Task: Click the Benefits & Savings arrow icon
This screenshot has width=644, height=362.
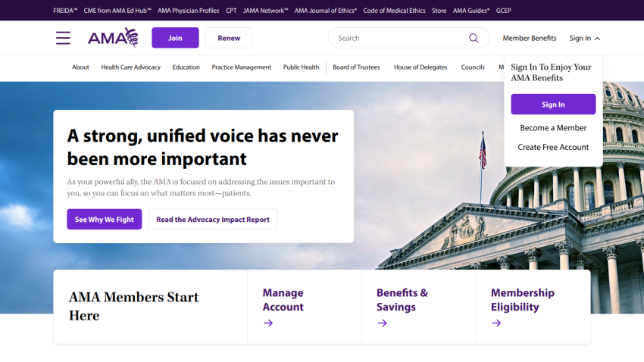Action: (x=382, y=323)
